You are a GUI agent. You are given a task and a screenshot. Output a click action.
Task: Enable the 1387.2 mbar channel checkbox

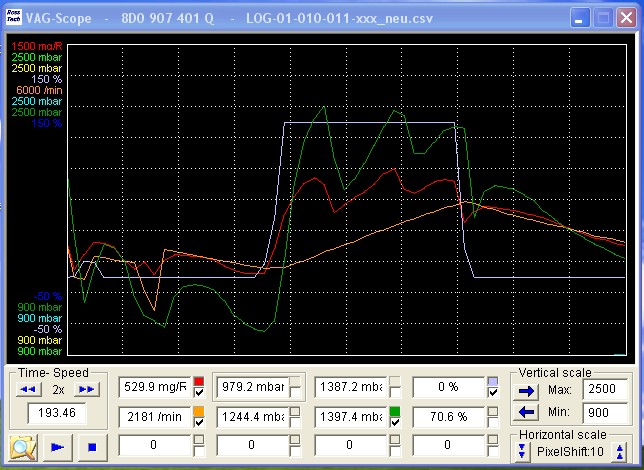(395, 392)
